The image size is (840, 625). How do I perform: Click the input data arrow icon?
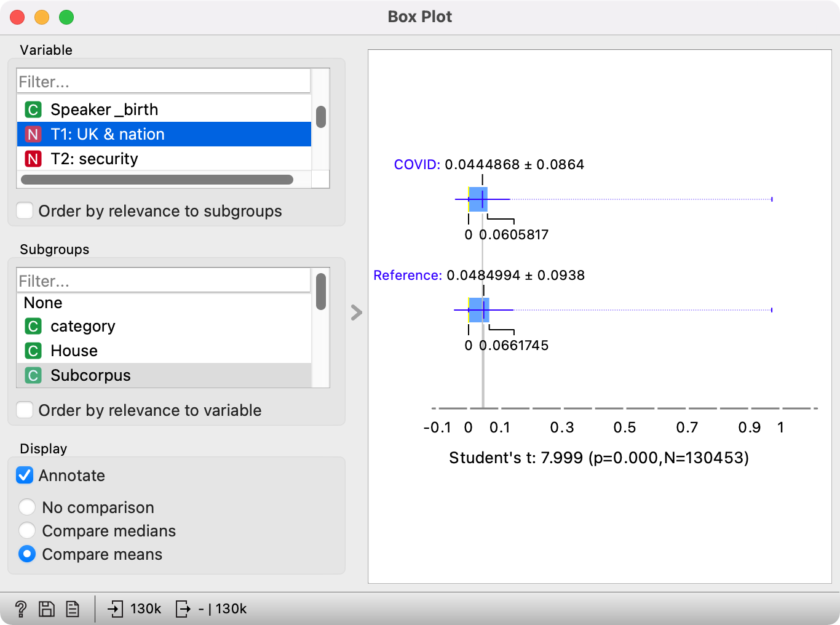tap(115, 609)
